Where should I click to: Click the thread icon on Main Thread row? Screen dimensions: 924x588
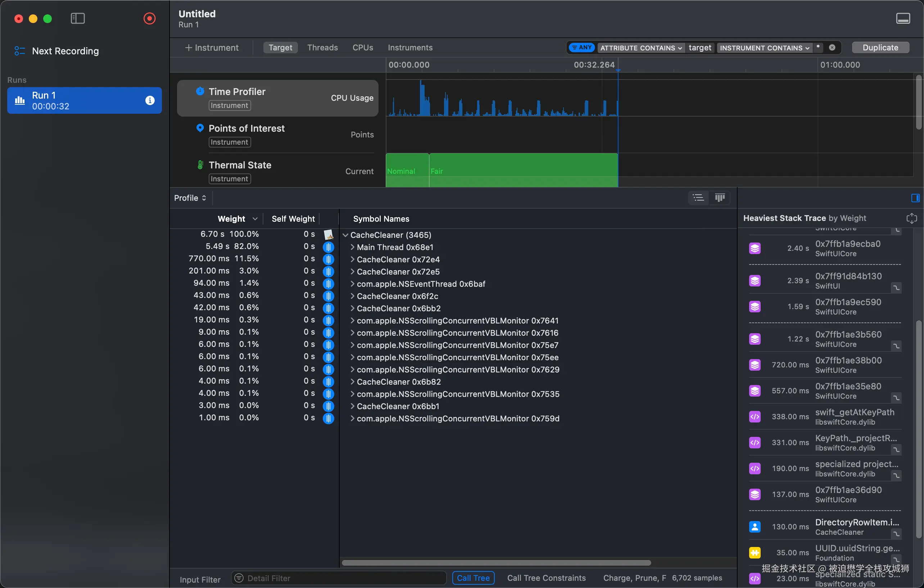point(329,247)
